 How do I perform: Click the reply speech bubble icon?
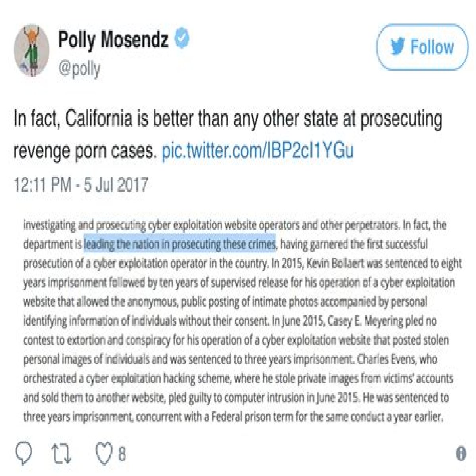click(x=24, y=453)
